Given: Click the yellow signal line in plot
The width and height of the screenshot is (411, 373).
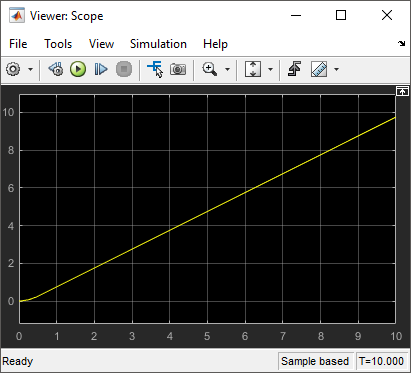Looking at the screenshot, I should [x=207, y=211].
